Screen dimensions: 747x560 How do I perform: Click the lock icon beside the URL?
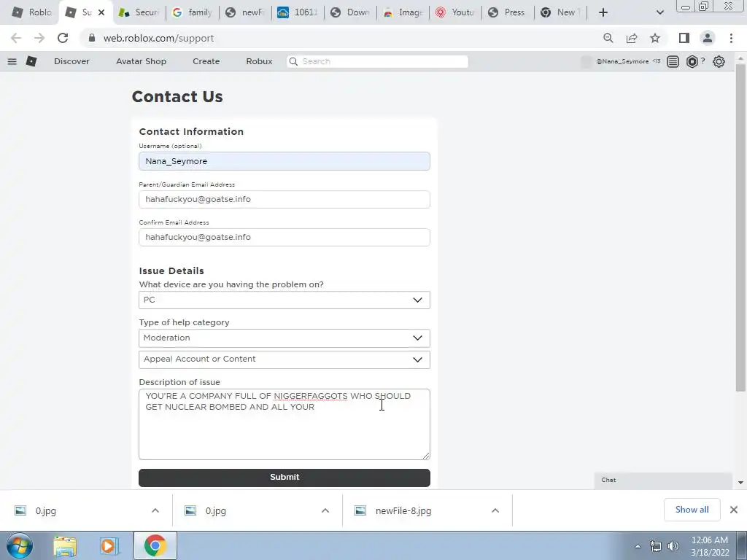(92, 38)
